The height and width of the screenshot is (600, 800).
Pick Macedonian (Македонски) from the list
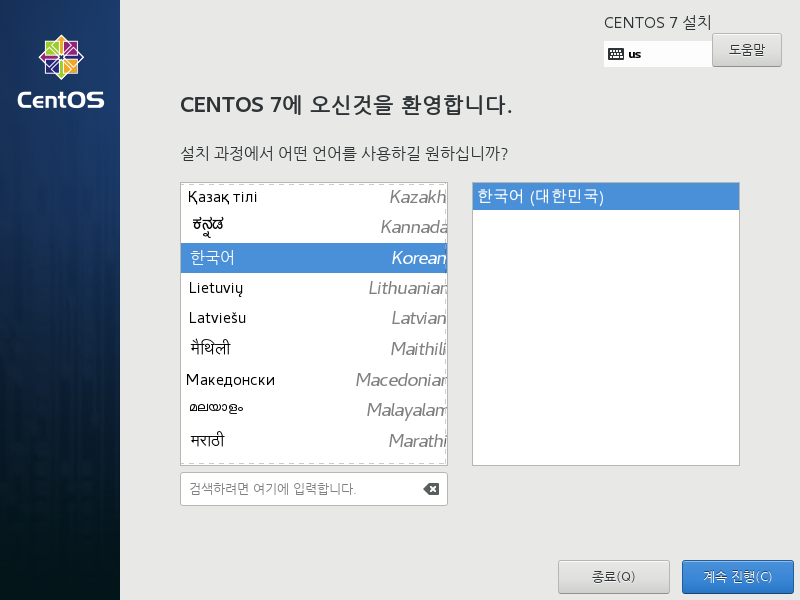314,380
